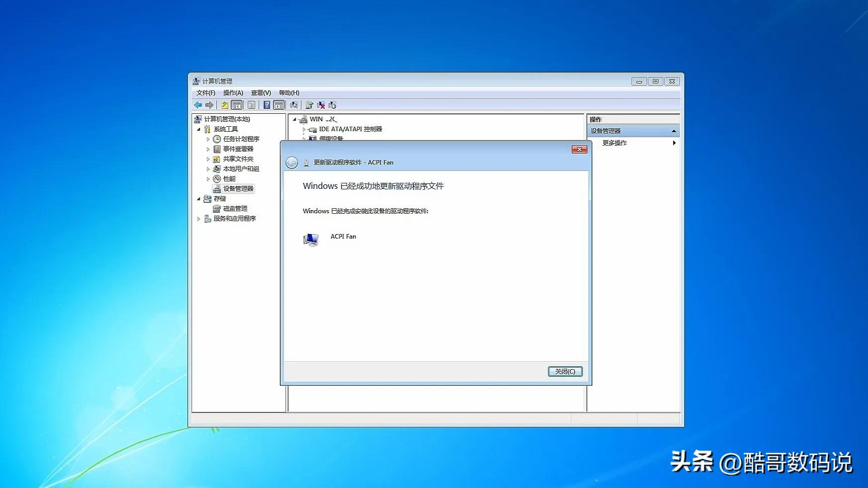Click the 磁盘管理 disk icon
868x488 pixels.
[x=217, y=209]
